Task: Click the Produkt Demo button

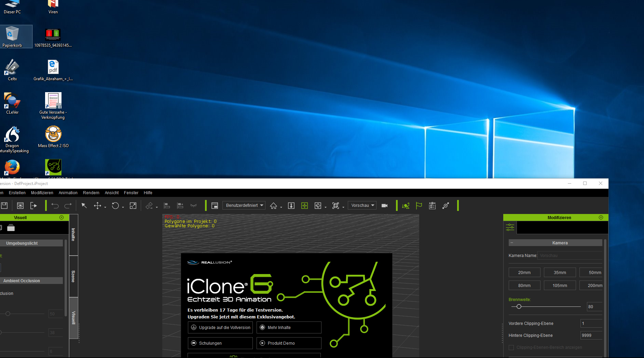Action: (289, 343)
